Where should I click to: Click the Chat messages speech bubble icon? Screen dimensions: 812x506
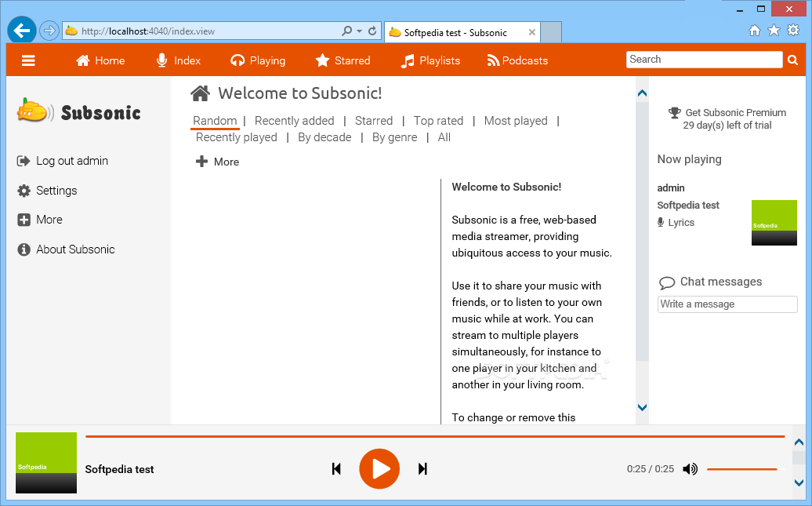tap(667, 282)
